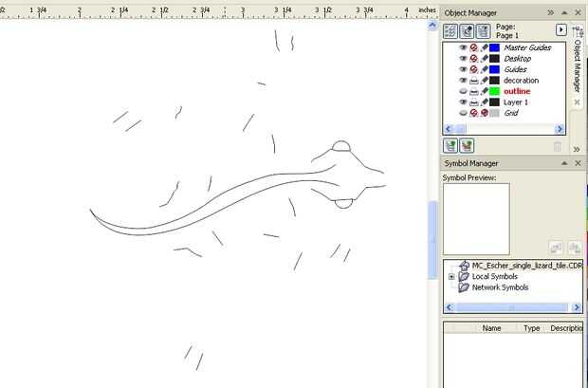Lock Master Guides layer via pencil icon
Screen dimensions: 588x388
pyautogui.click(x=484, y=47)
